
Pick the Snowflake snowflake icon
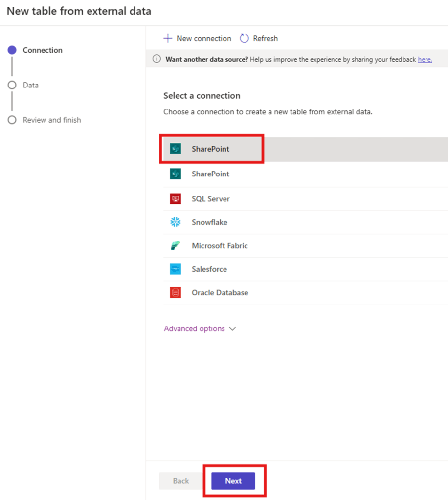175,222
